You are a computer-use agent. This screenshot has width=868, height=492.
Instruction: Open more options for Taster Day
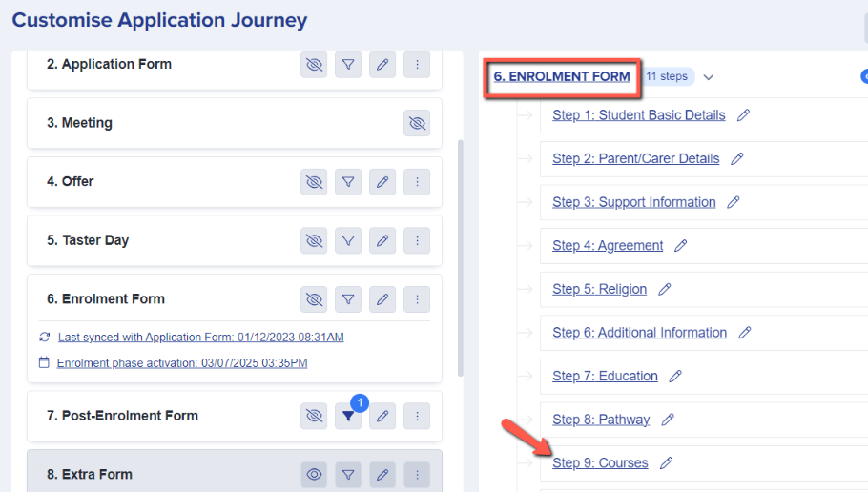tap(417, 241)
